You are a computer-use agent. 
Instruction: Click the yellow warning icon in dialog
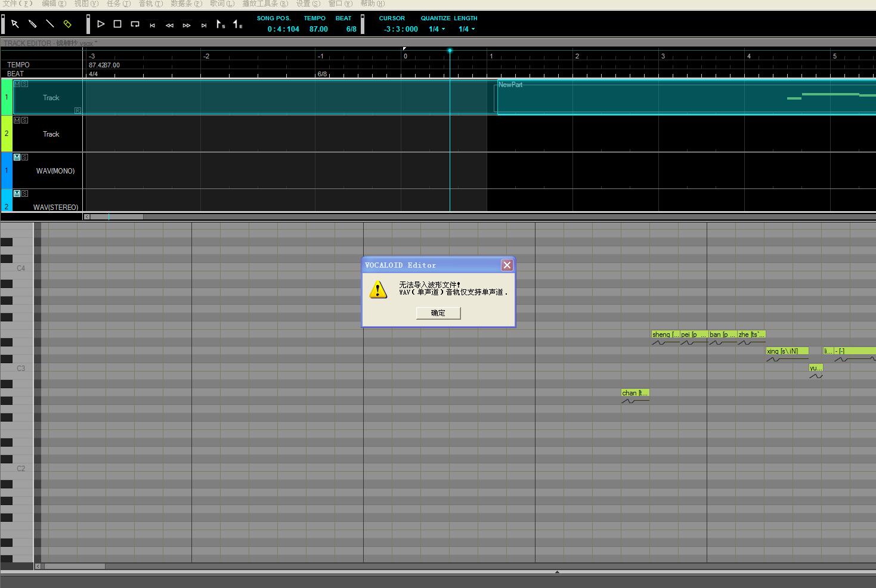point(378,290)
